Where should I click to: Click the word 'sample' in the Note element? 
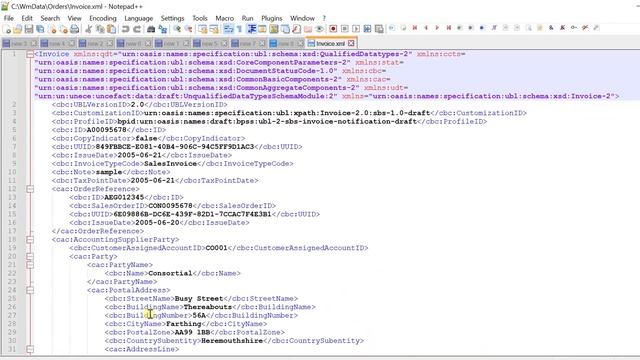point(109,172)
